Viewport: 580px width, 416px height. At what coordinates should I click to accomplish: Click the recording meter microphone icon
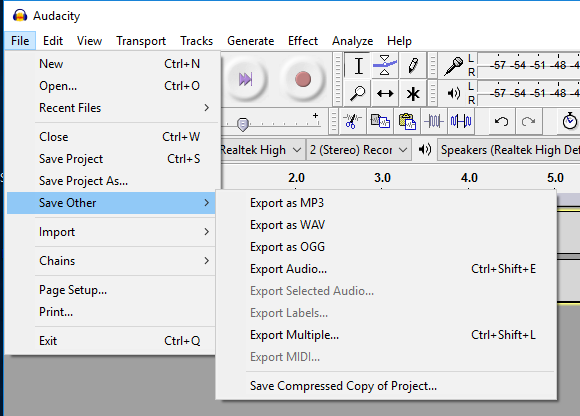click(453, 66)
